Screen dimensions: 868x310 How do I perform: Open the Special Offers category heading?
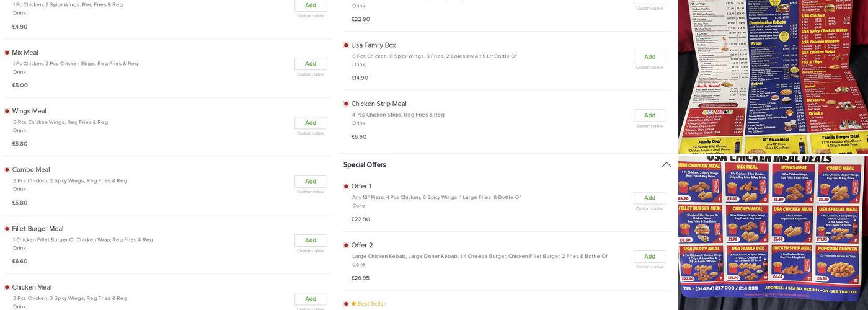coord(365,165)
